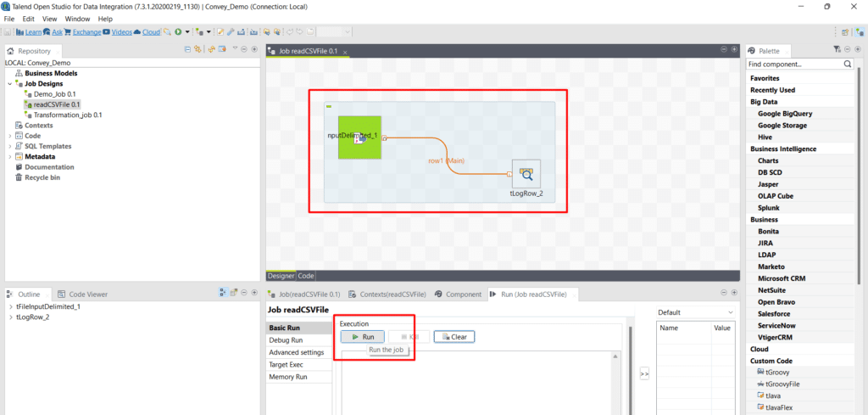Viewport: 868px width, 415px height.
Task: Click the collapse-all icon in Repository panel
Action: 187,49
